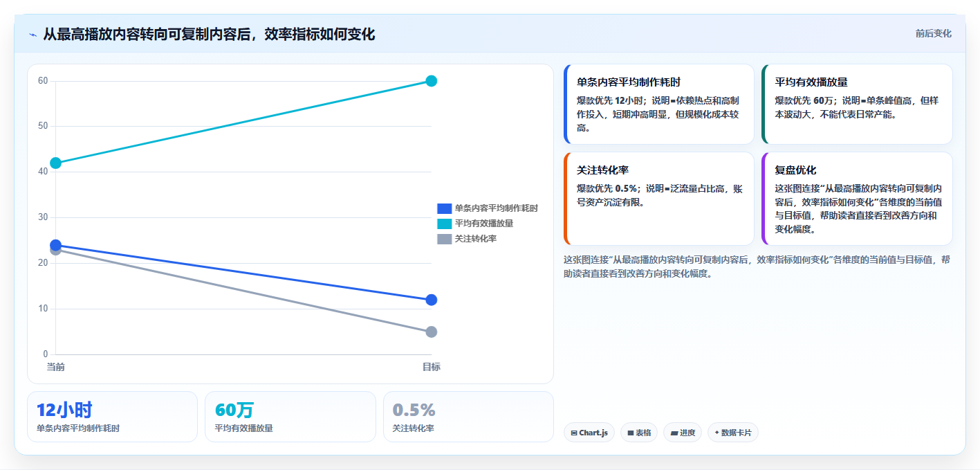Click the description paragraph below the info cards

point(757,266)
